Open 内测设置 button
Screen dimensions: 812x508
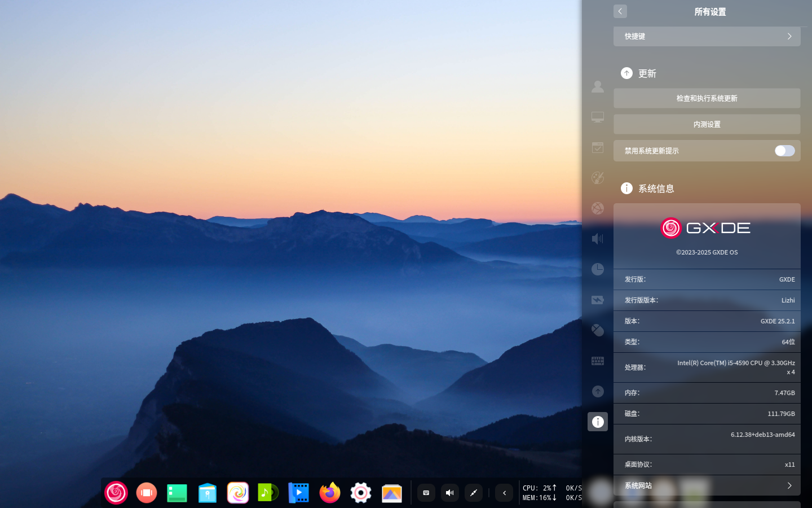tap(707, 124)
